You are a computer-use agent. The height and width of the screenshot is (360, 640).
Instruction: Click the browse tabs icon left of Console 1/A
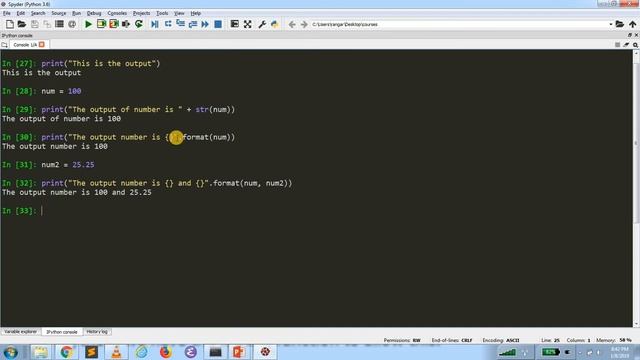[4, 44]
